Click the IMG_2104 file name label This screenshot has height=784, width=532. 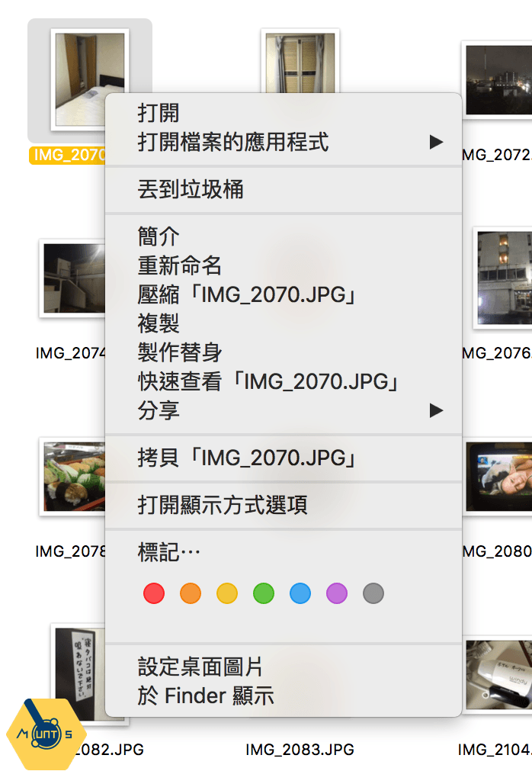(495, 750)
